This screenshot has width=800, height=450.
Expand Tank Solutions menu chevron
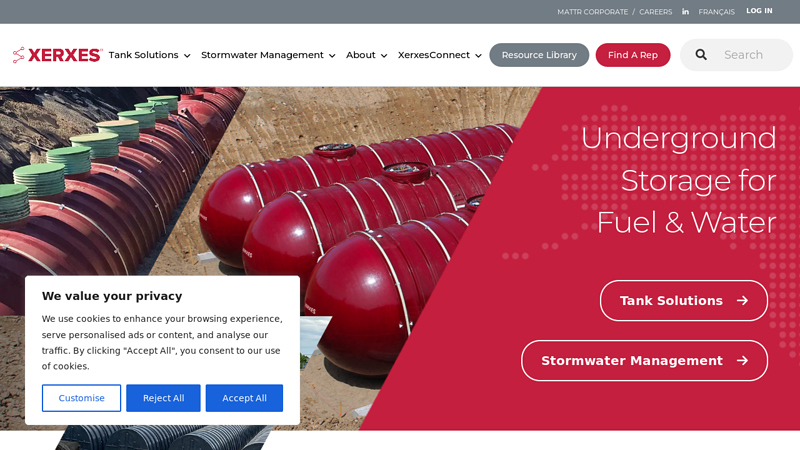[x=187, y=56]
